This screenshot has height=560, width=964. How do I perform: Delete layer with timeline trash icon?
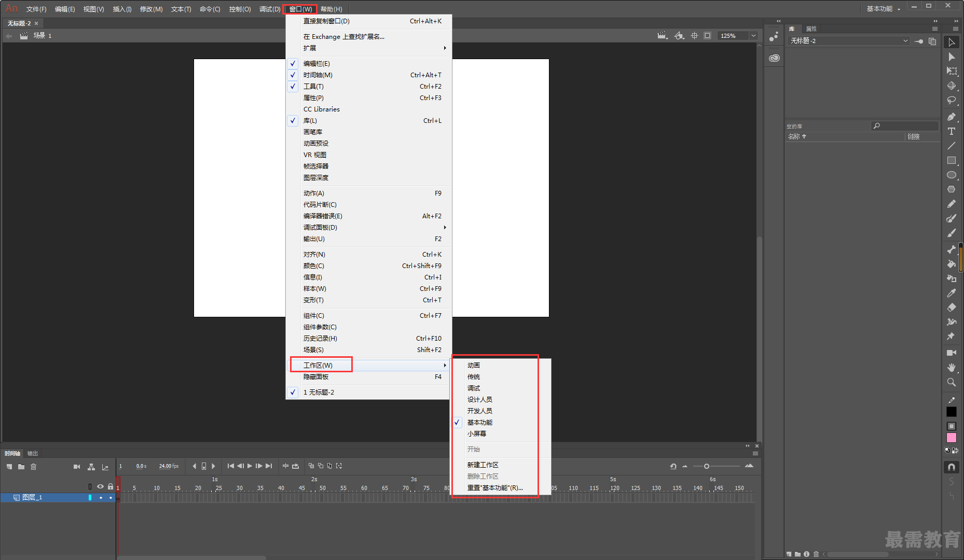pyautogui.click(x=33, y=467)
